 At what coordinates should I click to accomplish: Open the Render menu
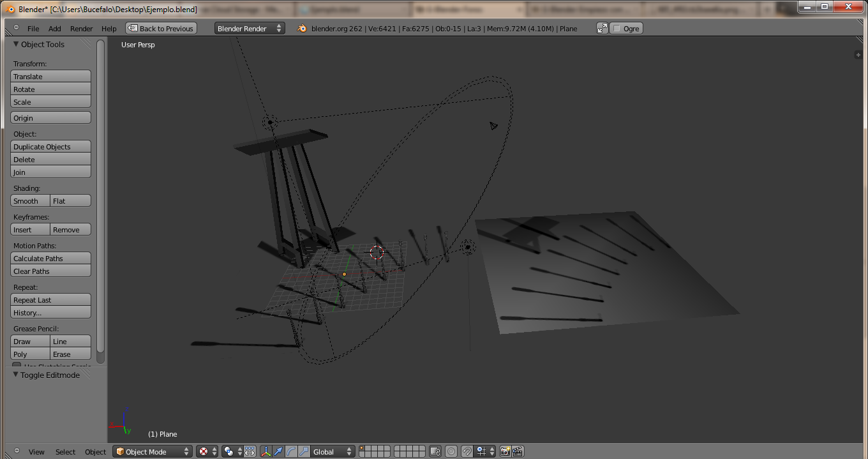click(x=81, y=28)
